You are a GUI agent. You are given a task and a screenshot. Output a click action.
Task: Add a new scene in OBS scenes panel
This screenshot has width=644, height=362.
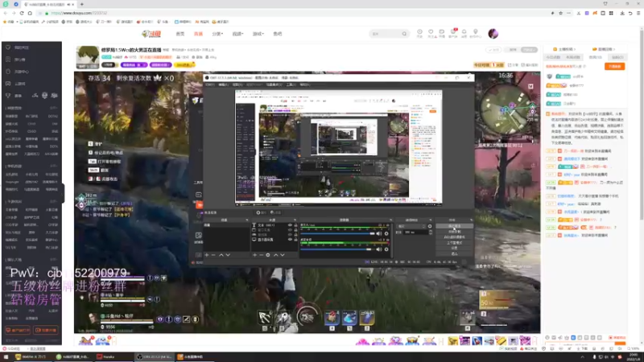pyautogui.click(x=207, y=255)
